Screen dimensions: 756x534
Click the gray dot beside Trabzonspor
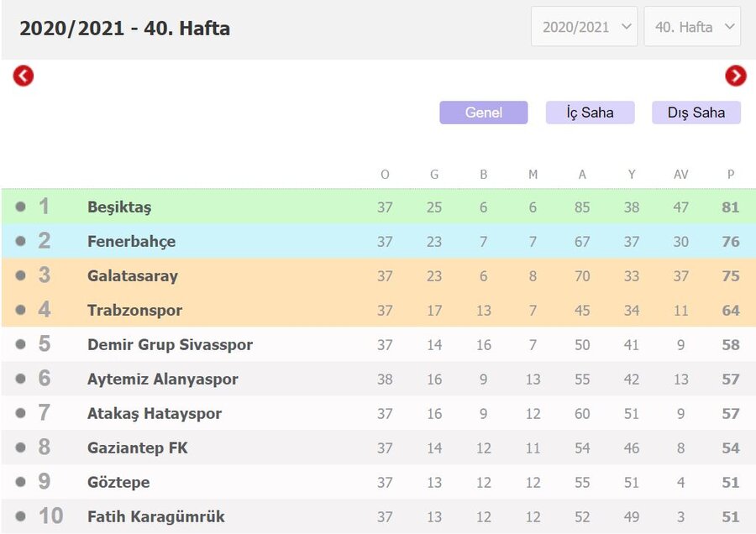[20, 310]
